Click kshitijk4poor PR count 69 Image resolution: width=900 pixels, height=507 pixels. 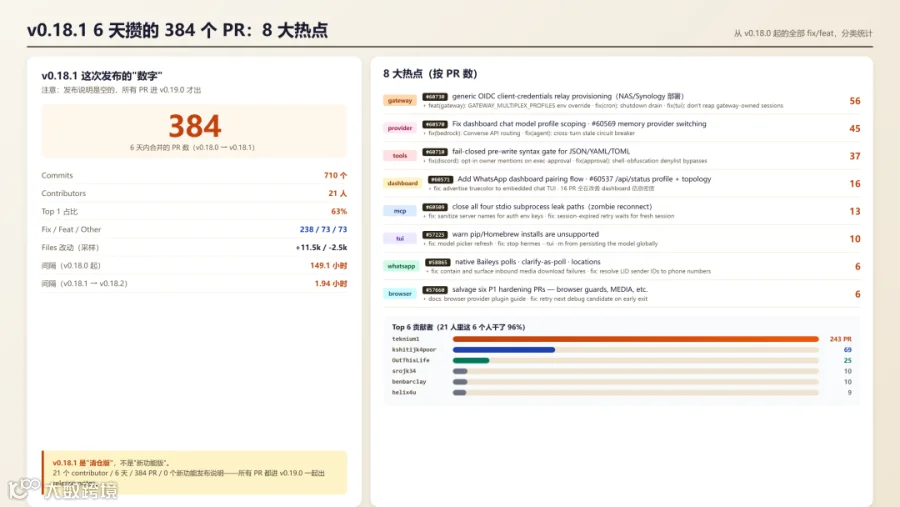tap(847, 350)
